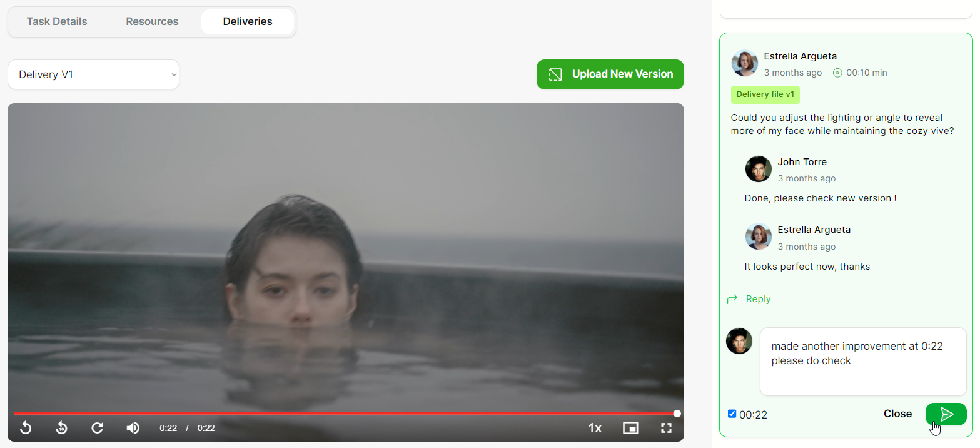Rewind video ten seconds

point(61,428)
